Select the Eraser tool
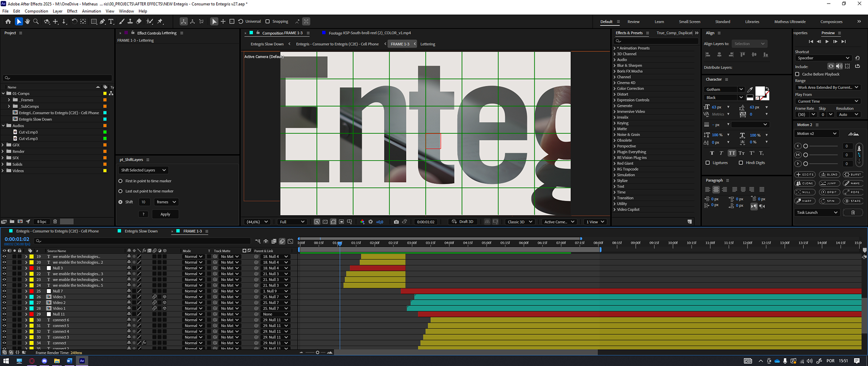Viewport: 868px width, 366px height. click(x=139, y=21)
